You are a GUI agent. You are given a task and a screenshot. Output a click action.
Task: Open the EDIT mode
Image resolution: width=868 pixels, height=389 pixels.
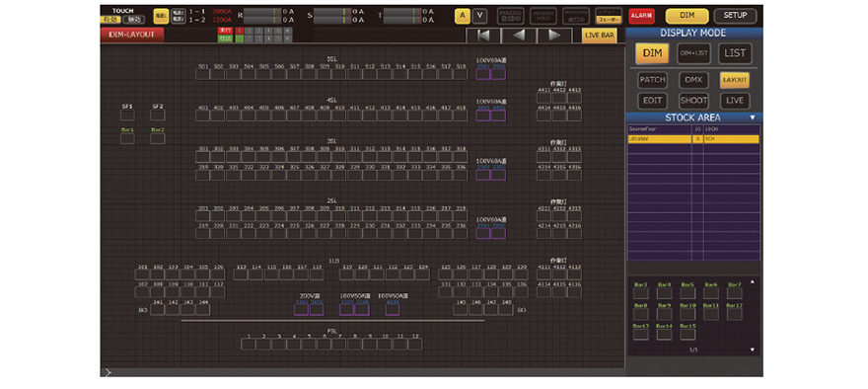pyautogui.click(x=653, y=101)
